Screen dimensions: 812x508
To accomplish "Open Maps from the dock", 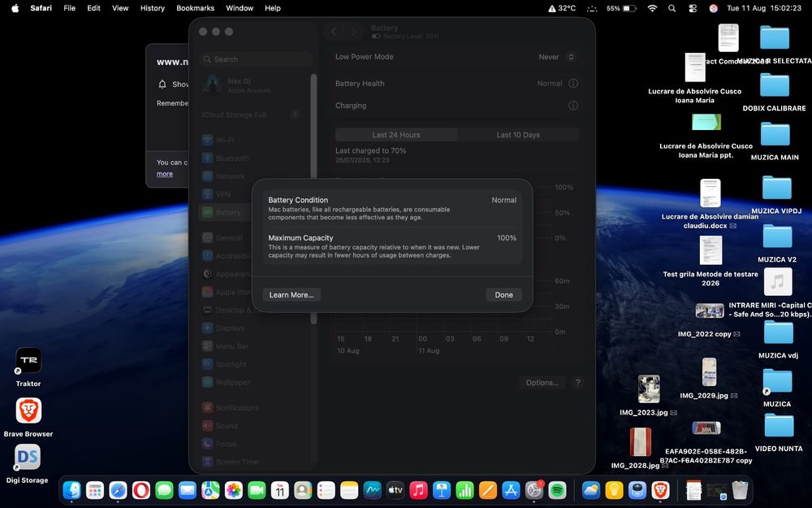I will point(210,490).
